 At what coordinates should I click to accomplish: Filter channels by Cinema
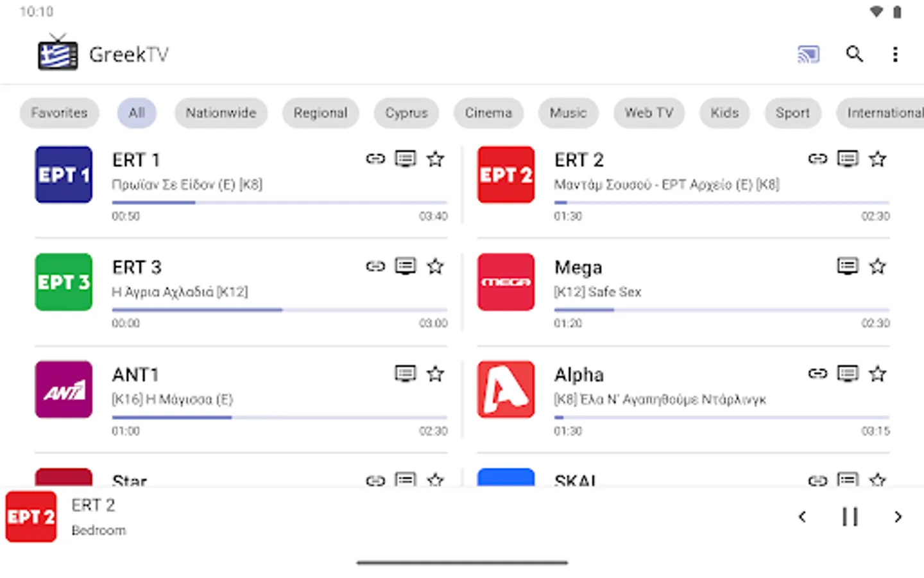coord(488,113)
